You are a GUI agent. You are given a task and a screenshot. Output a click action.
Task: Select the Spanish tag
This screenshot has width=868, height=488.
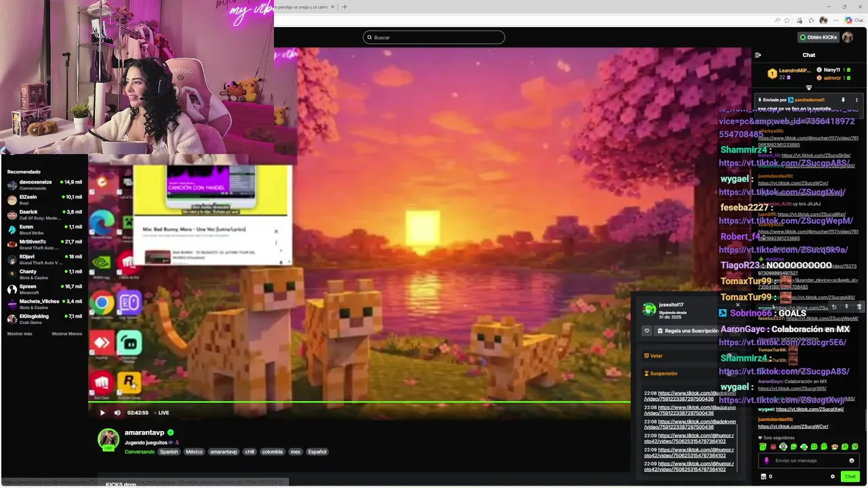169,451
